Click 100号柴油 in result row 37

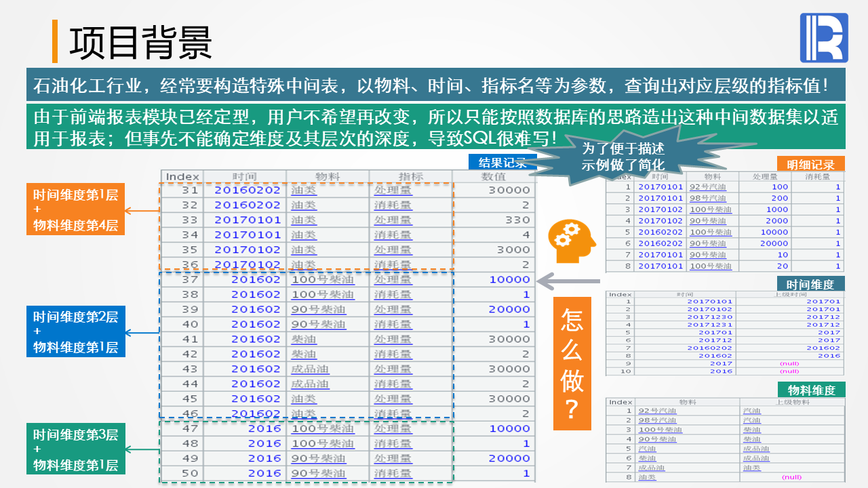(x=323, y=280)
